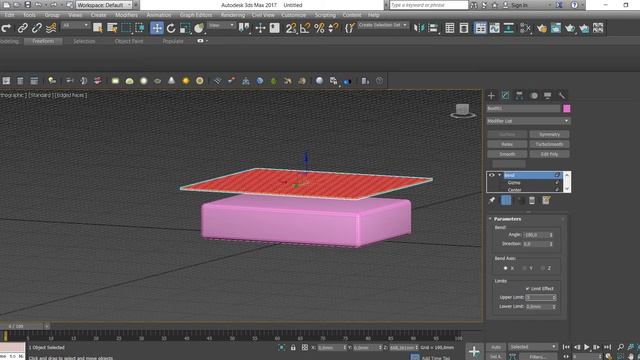Open the Rendering menu
The image size is (640, 360).
pos(233,15)
